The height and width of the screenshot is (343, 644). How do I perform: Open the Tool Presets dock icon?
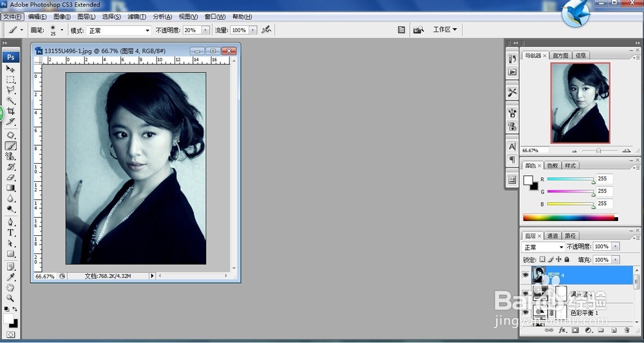click(x=512, y=92)
